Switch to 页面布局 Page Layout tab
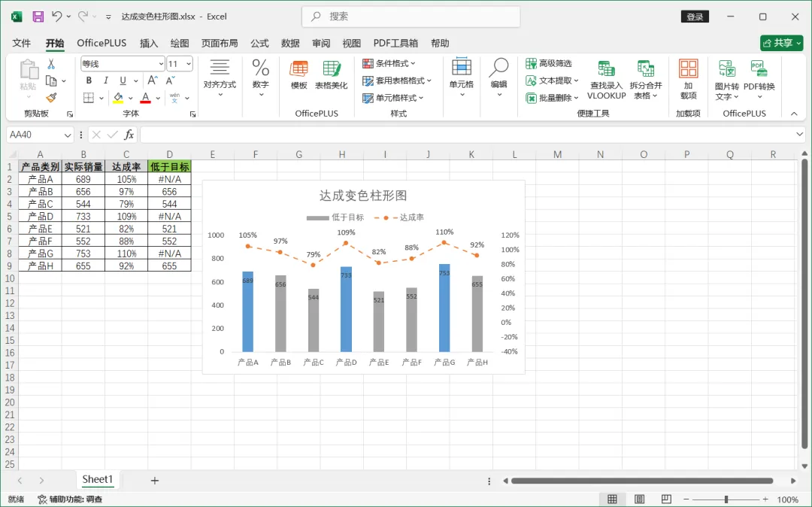Screen dimensions: 812x507 pyautogui.click(x=220, y=43)
